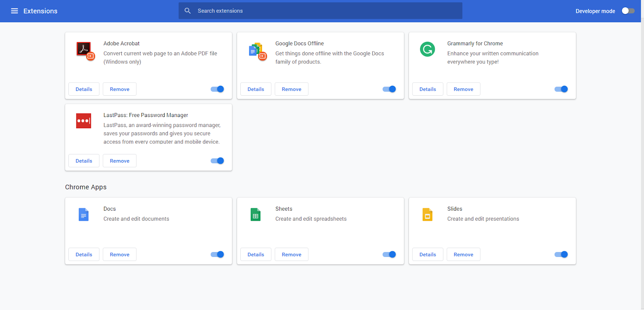Show Details for the Slides app

[427, 255]
